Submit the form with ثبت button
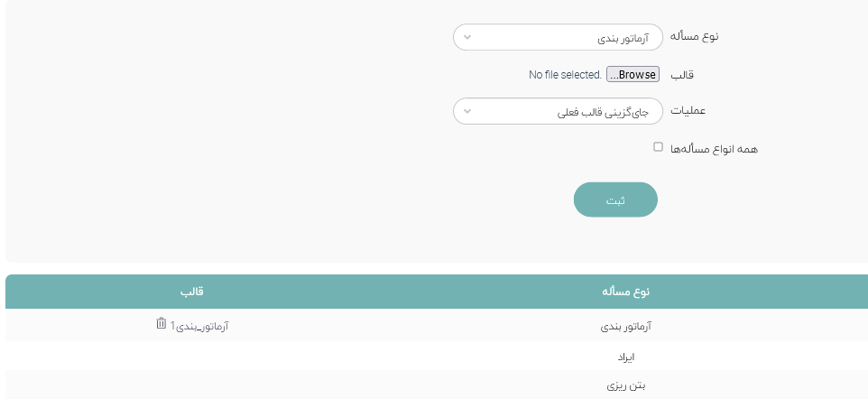The image size is (868, 399). click(x=615, y=199)
